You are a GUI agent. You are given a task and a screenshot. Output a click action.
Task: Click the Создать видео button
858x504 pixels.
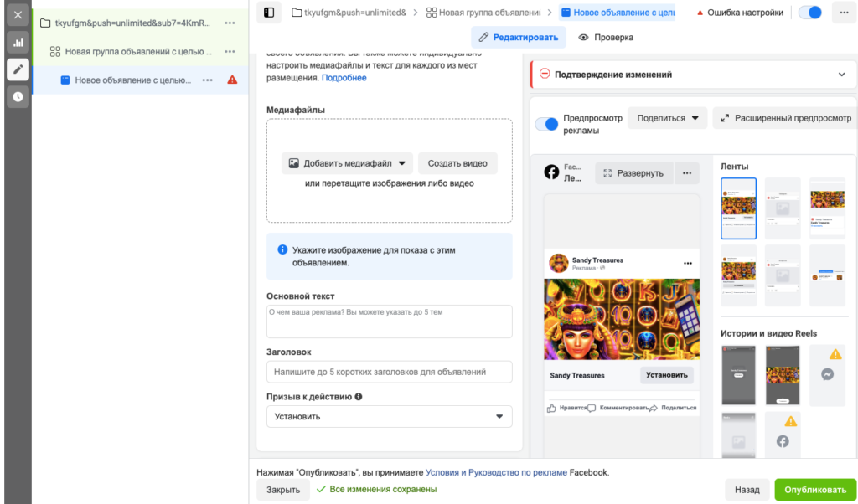pos(457,163)
